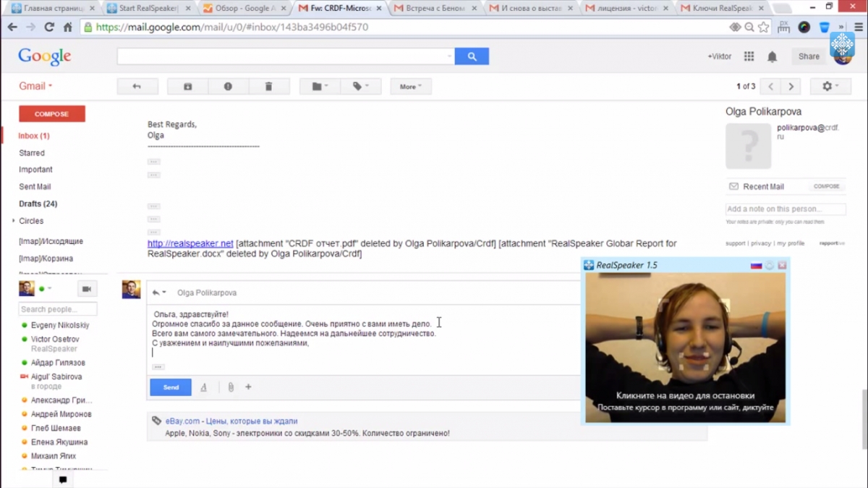Viewport: 868px width, 488px height.
Task: Open the More actions dropdown
Action: coord(411,87)
